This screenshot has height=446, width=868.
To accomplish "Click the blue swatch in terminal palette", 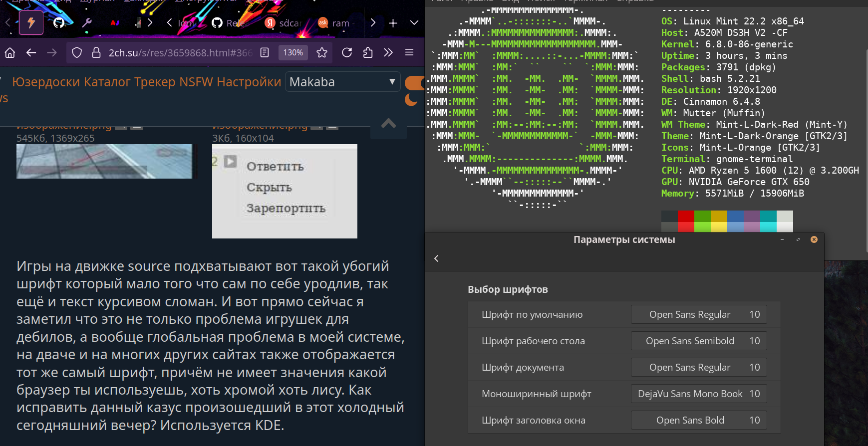I will [735, 216].
